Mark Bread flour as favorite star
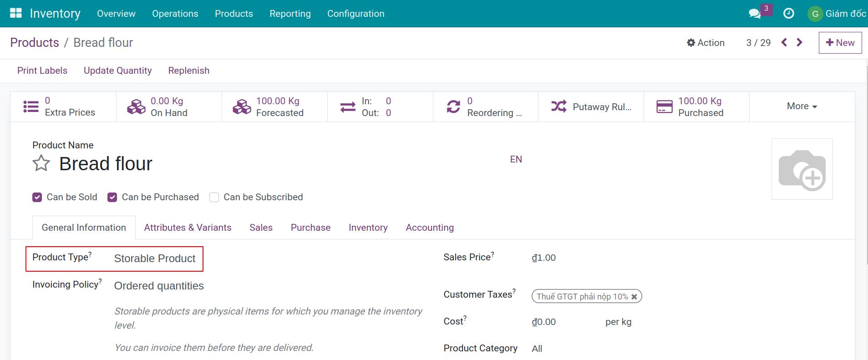This screenshot has height=360, width=868. (x=41, y=163)
